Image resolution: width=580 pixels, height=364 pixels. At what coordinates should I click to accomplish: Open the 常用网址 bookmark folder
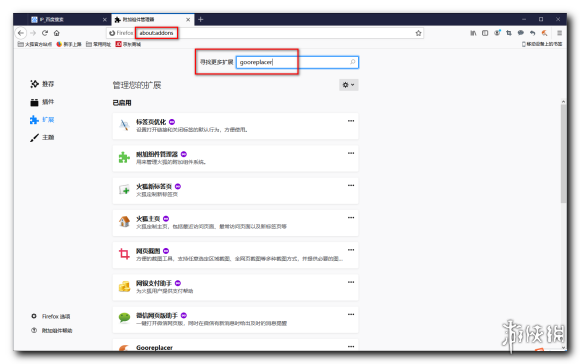pyautogui.click(x=99, y=44)
